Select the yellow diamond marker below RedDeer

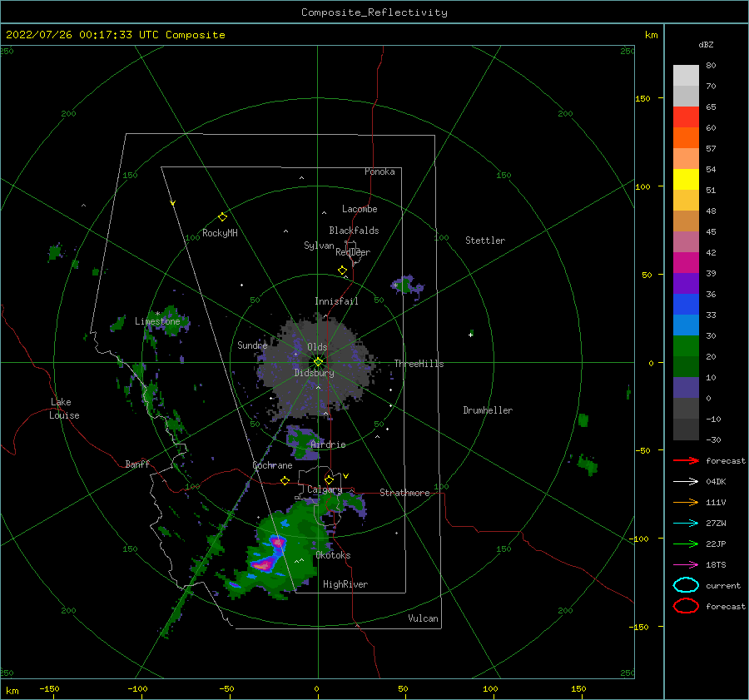pyautogui.click(x=343, y=271)
